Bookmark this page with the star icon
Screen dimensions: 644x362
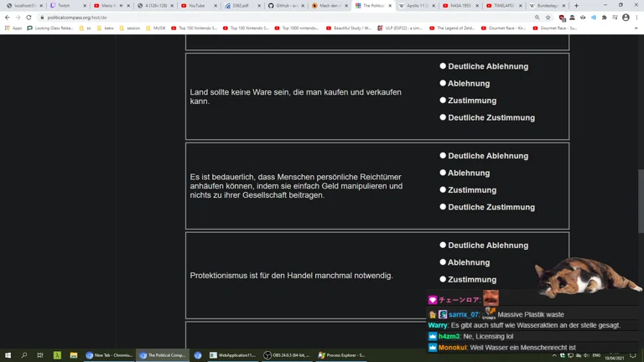point(548,18)
